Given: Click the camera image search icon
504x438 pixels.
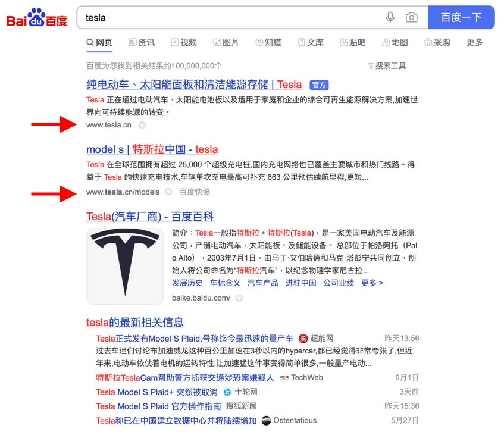Looking at the screenshot, I should 411,18.
